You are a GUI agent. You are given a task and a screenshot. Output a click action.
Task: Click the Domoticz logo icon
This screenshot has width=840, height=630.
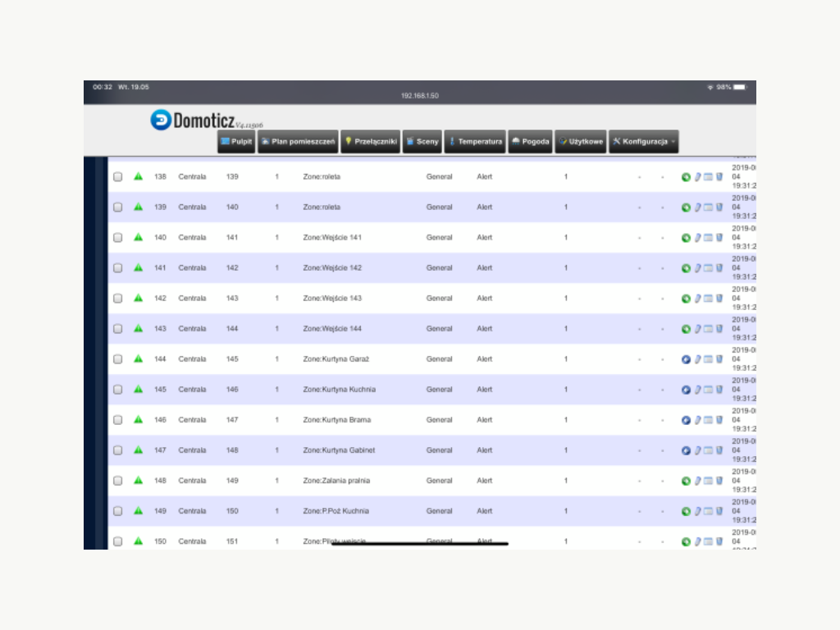pos(161,120)
